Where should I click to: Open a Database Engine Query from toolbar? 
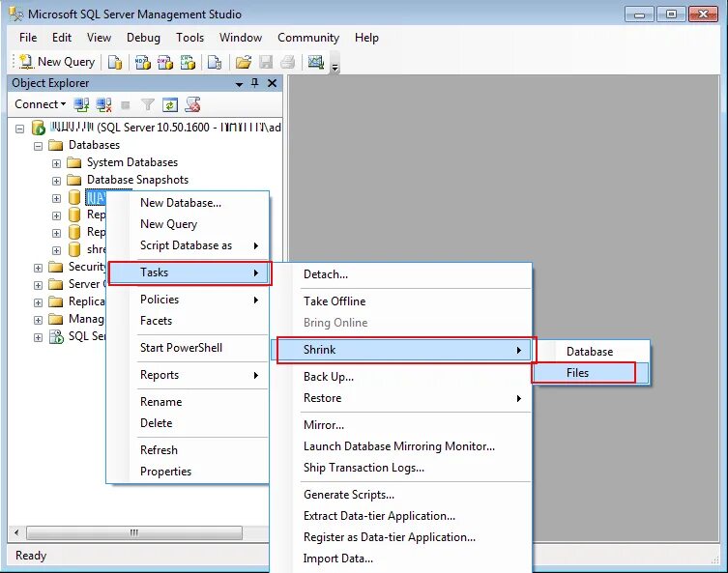[115, 62]
